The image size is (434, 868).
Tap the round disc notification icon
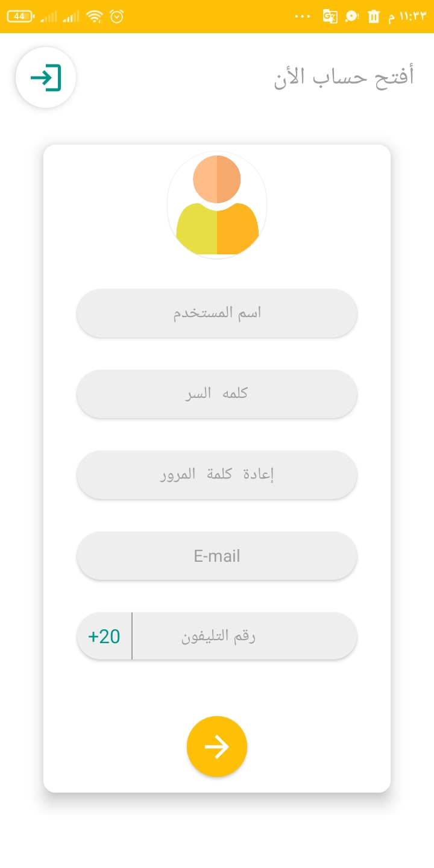click(351, 16)
